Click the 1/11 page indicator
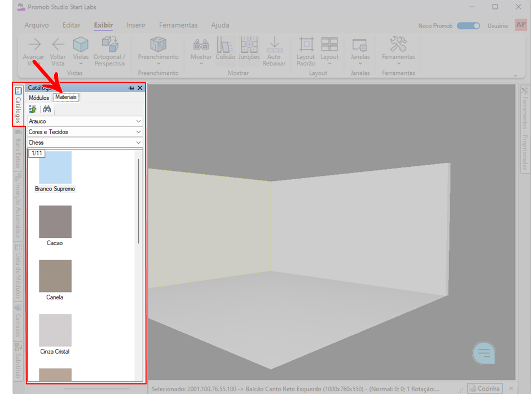This screenshot has height=394, width=532. 37,153
